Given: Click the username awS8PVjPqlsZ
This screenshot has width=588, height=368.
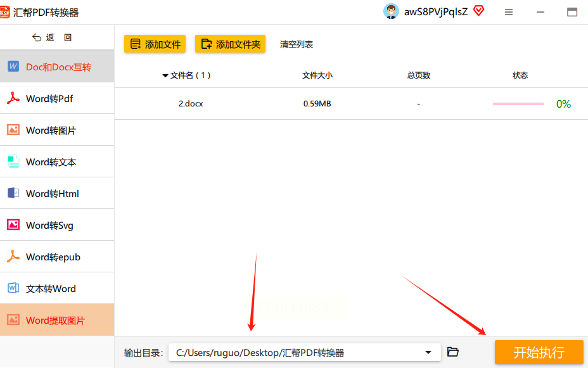Looking at the screenshot, I should 436,12.
